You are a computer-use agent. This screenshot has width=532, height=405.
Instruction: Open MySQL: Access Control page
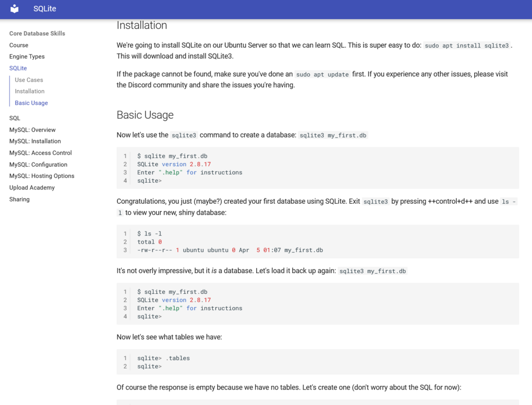tap(40, 153)
